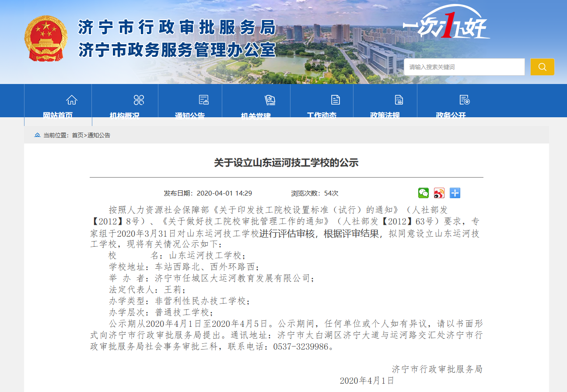Click the magnifier-document icon above 政策法规
Viewport: 567px width, 392px height.
[x=398, y=100]
